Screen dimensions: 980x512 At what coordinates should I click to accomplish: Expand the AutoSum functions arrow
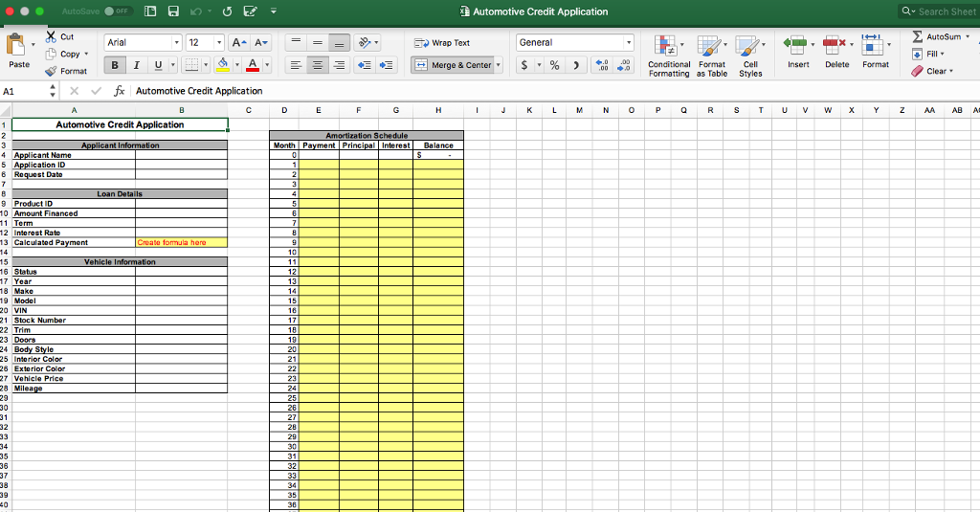click(x=968, y=37)
